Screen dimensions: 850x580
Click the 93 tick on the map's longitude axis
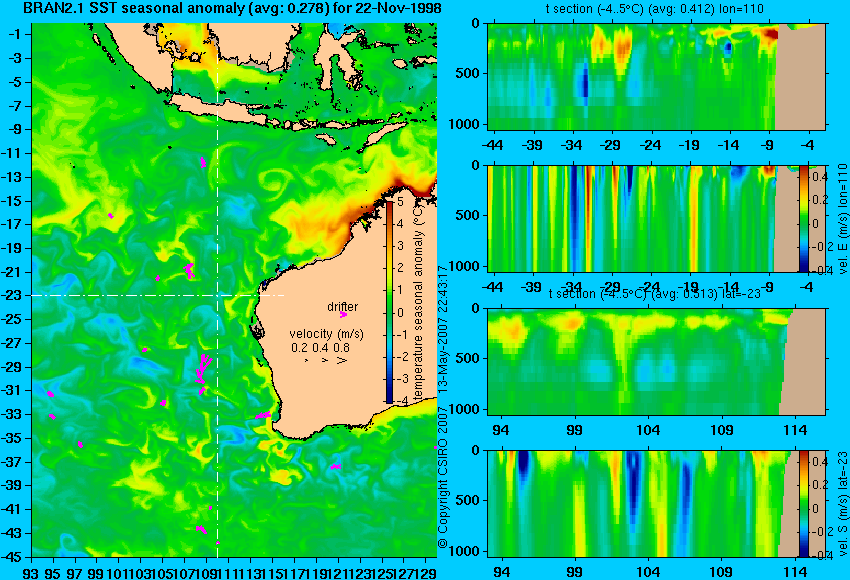click(x=31, y=572)
